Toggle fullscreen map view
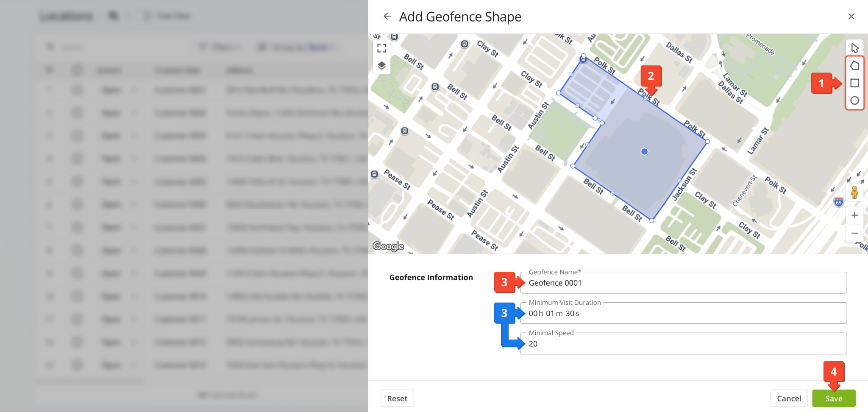The height and width of the screenshot is (412, 868). tap(381, 48)
